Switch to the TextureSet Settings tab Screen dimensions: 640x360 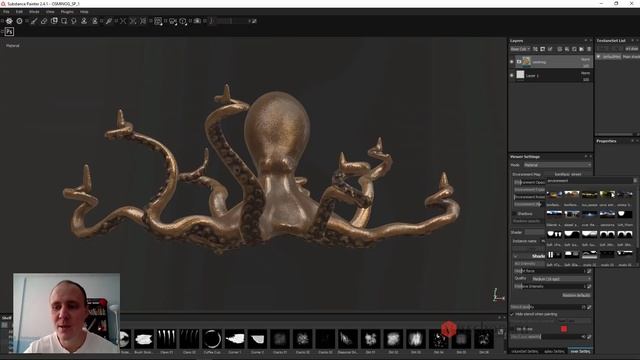[525, 351]
